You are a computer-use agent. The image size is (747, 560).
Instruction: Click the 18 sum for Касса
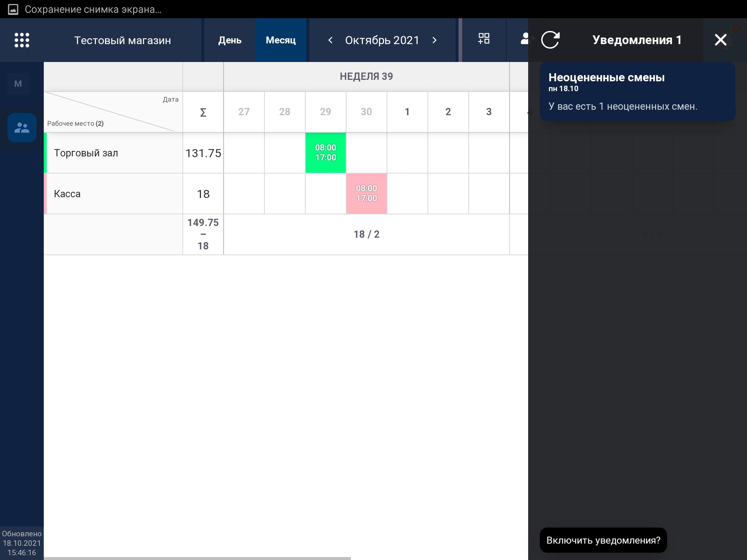(203, 194)
